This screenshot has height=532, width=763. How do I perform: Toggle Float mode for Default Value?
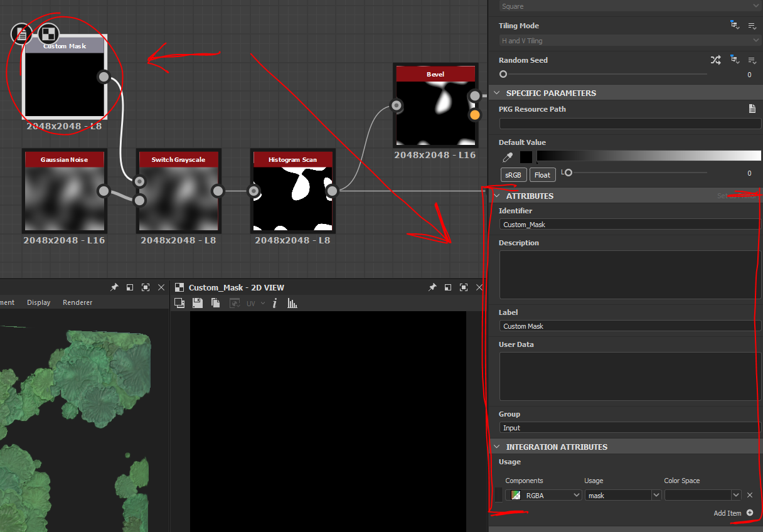542,174
